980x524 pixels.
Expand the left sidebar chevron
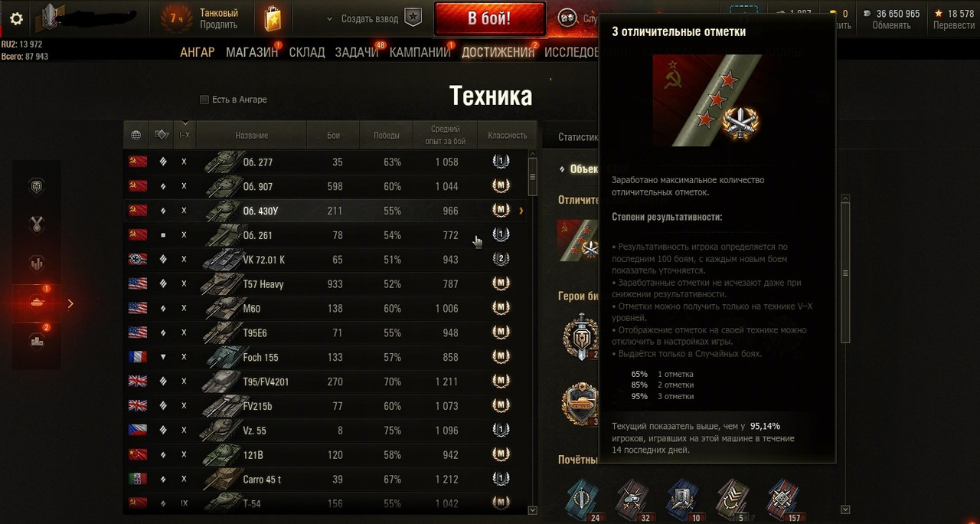tap(70, 303)
